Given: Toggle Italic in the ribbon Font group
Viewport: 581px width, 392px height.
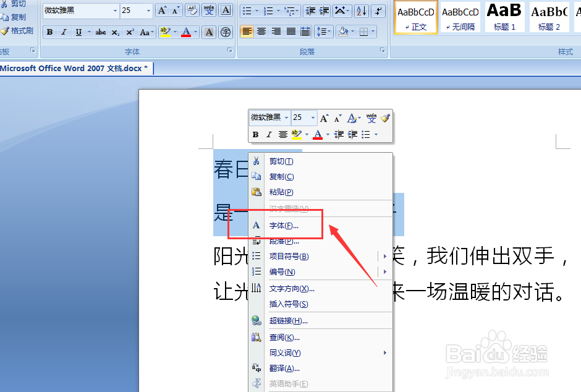Looking at the screenshot, I should click(x=64, y=32).
